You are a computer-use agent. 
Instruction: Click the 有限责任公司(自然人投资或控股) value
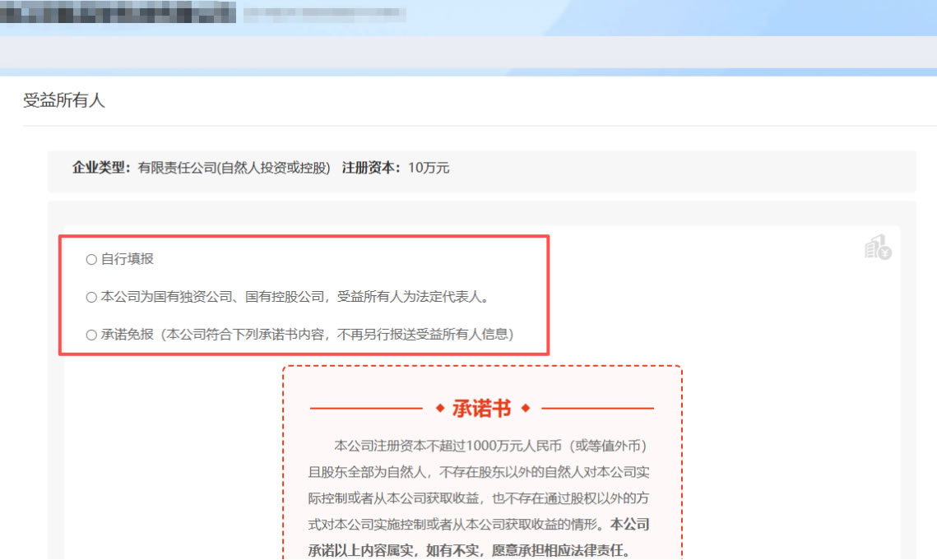234,168
